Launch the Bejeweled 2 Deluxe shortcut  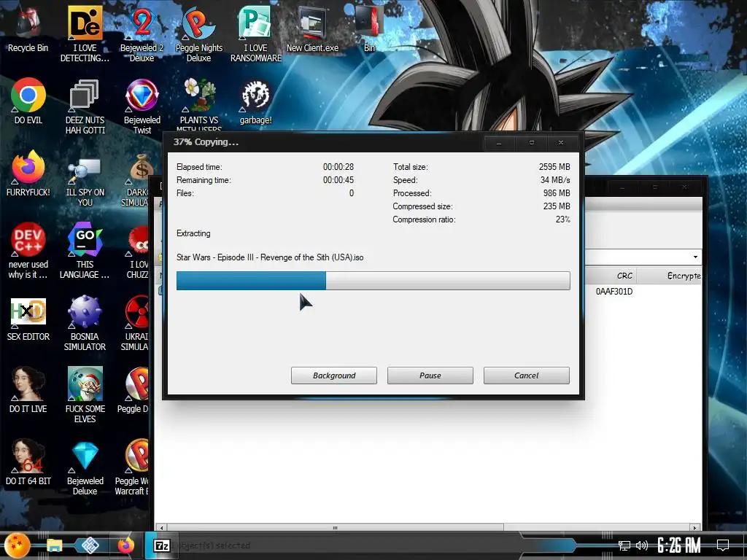pyautogui.click(x=142, y=34)
